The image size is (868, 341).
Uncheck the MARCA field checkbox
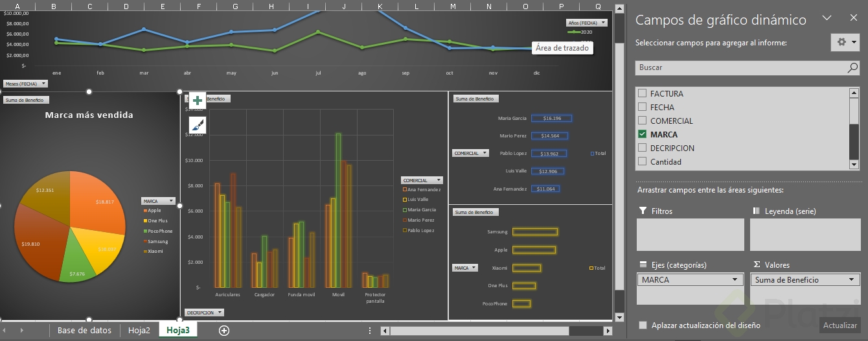tap(643, 134)
